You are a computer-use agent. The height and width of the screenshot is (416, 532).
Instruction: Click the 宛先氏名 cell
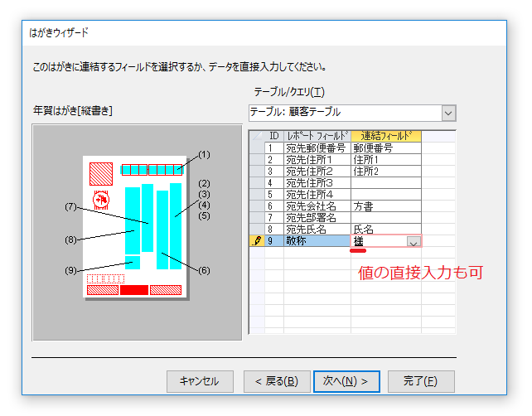click(x=317, y=229)
